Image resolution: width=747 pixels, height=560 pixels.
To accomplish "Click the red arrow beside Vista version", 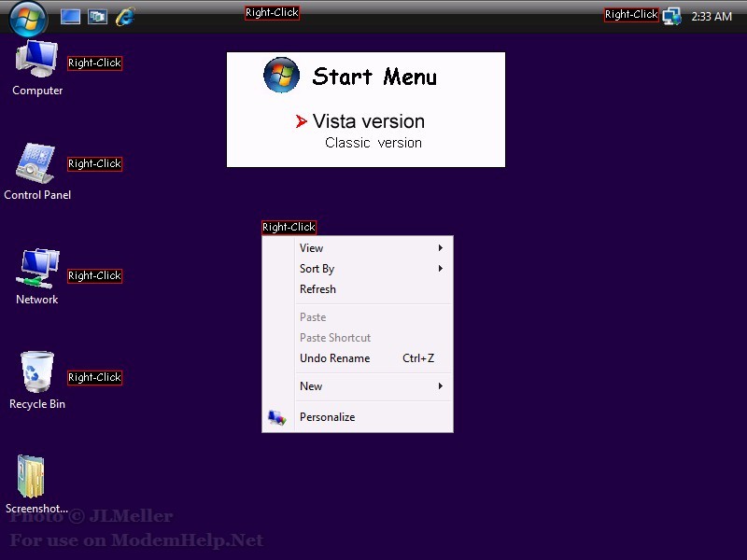I will (x=301, y=121).
